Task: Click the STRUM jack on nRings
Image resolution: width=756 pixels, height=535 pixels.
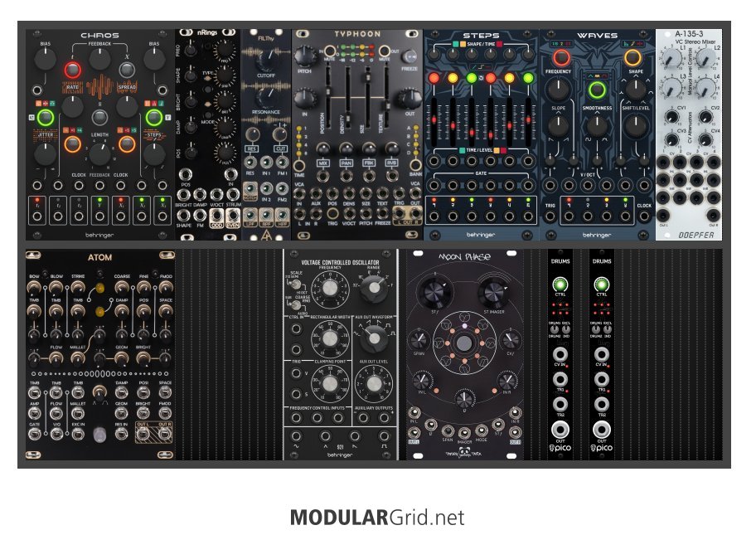Action: 234,194
